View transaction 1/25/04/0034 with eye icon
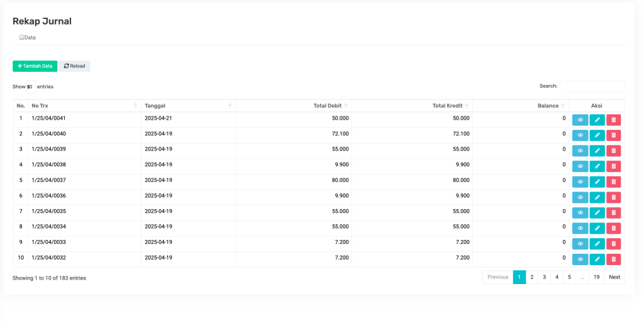 pyautogui.click(x=580, y=229)
